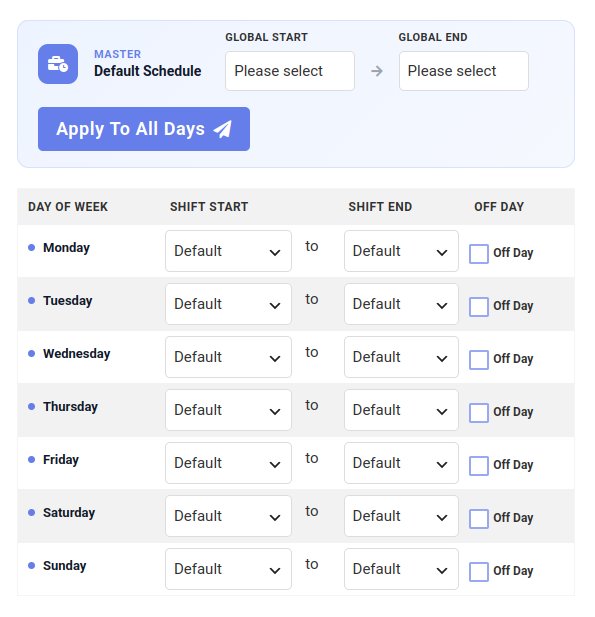
Task: Open Monday shift end dropdown
Action: 401,251
